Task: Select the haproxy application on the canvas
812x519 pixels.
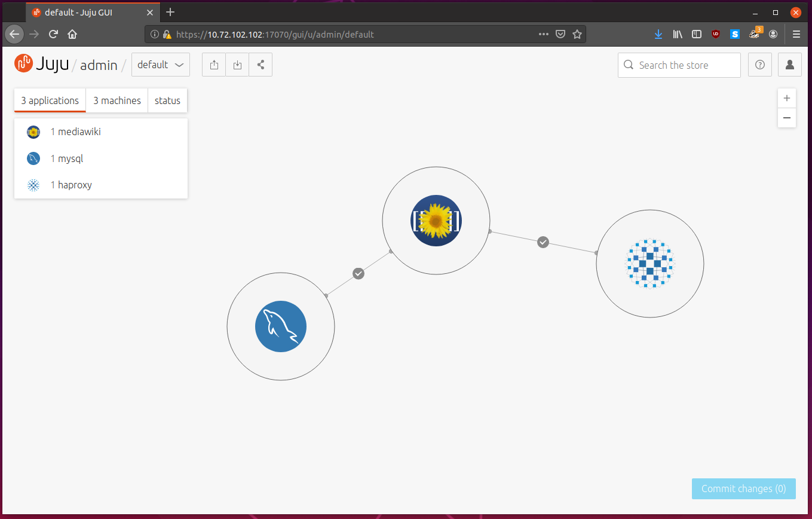Action: 650,264
